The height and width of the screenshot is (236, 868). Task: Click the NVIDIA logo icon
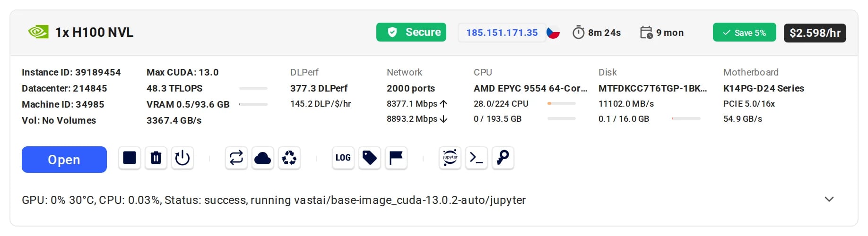pyautogui.click(x=38, y=32)
